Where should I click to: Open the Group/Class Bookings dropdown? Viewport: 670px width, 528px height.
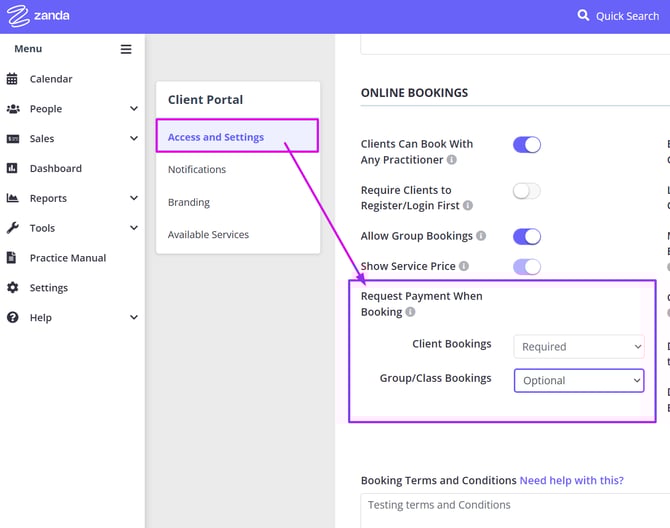[x=579, y=381]
